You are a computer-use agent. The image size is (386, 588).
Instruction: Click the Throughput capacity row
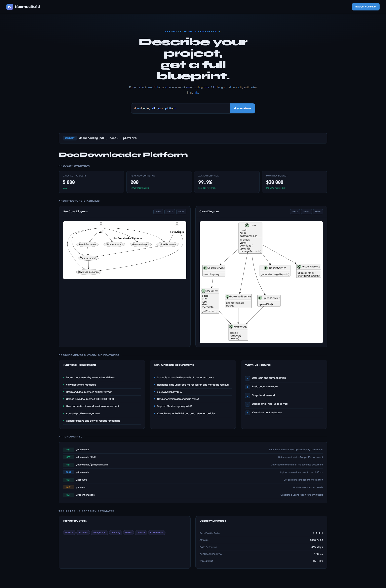click(x=261, y=561)
